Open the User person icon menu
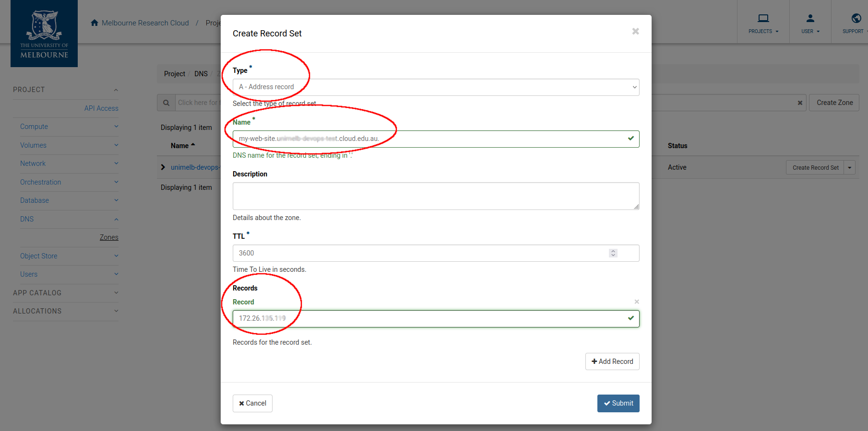The width and height of the screenshot is (868, 431). (x=810, y=23)
